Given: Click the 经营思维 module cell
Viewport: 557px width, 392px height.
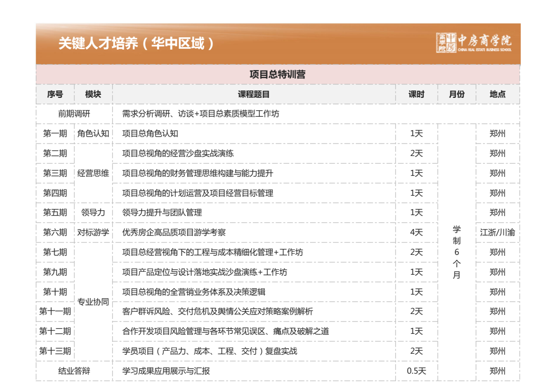Looking at the screenshot, I should coord(93,173).
